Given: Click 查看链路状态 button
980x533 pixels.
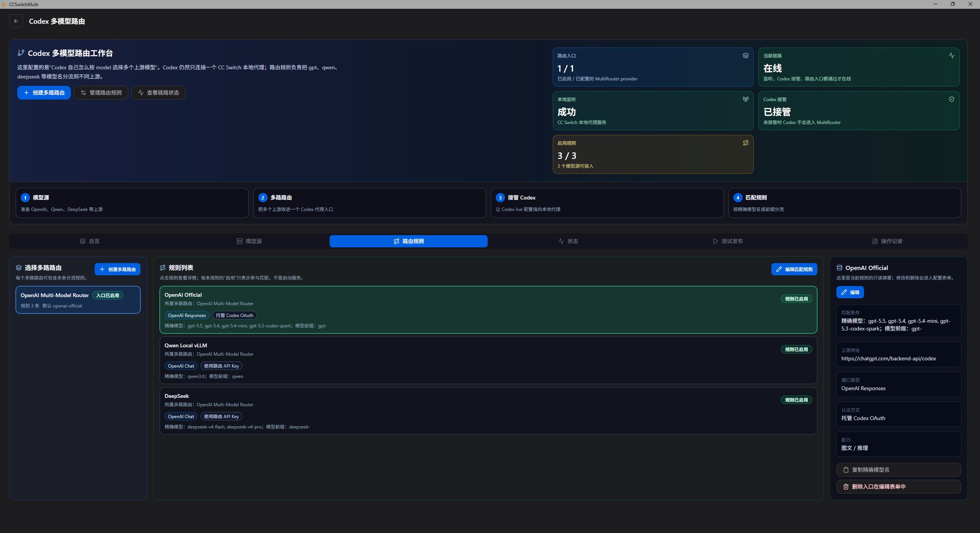Looking at the screenshot, I should point(158,93).
